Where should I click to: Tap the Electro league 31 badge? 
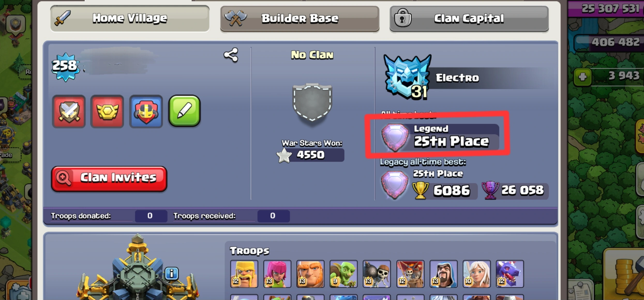(x=407, y=77)
